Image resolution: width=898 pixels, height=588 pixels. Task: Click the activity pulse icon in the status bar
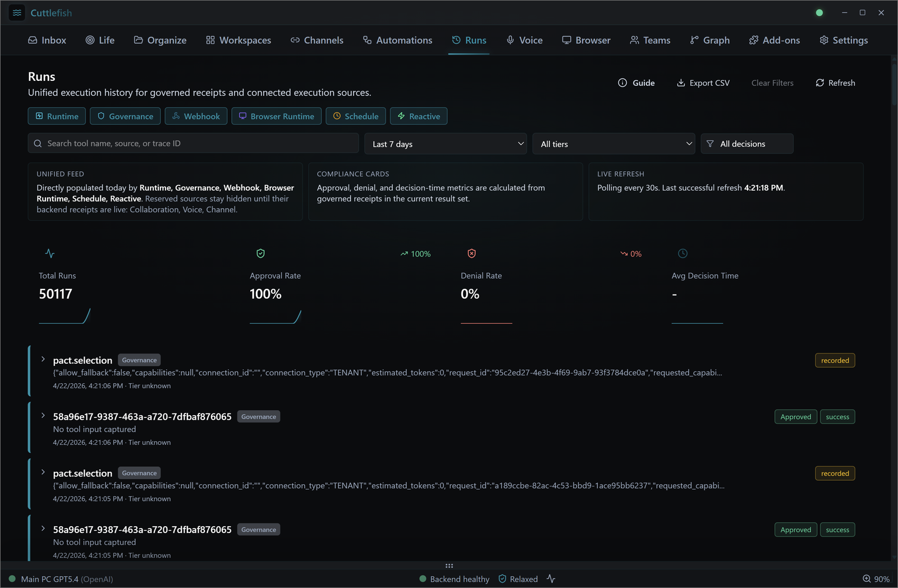[550, 578]
